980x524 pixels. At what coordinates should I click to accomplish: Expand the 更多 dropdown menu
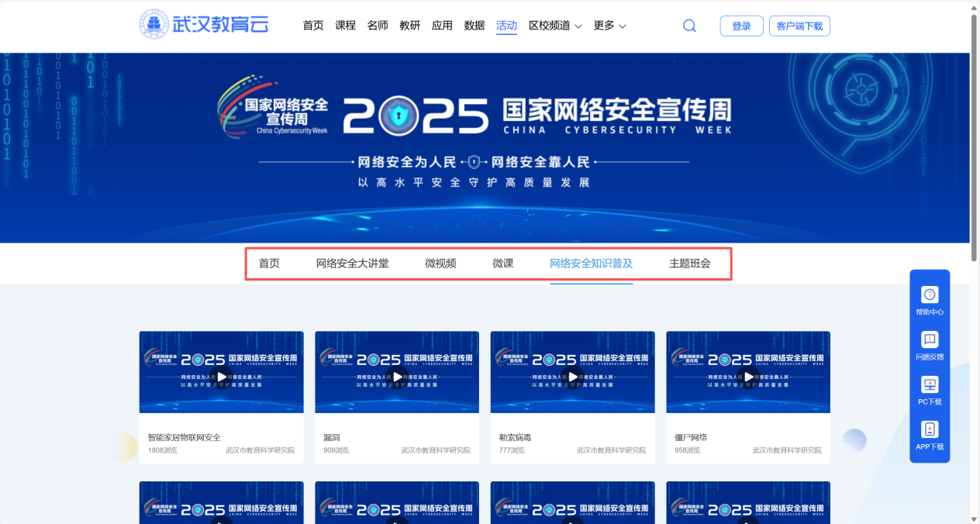pos(609,26)
